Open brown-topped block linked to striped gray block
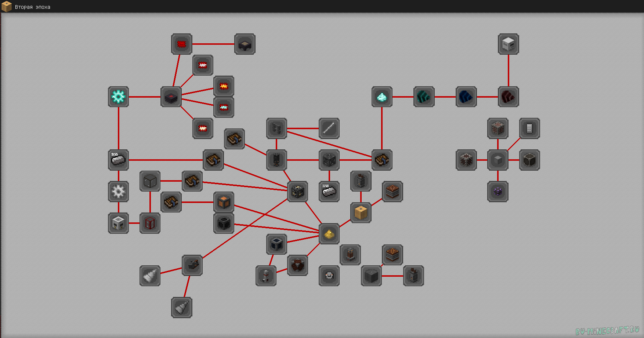The height and width of the screenshot is (338, 644). [x=392, y=255]
